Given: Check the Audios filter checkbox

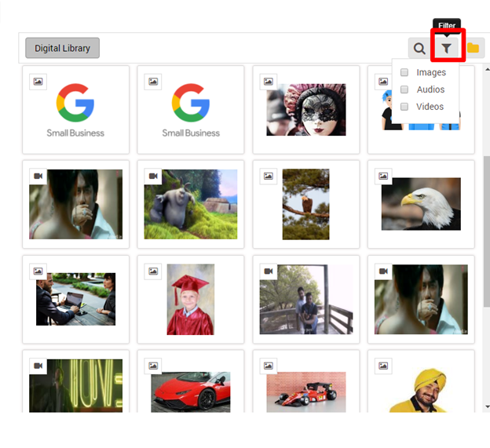Looking at the screenshot, I should click(x=404, y=89).
